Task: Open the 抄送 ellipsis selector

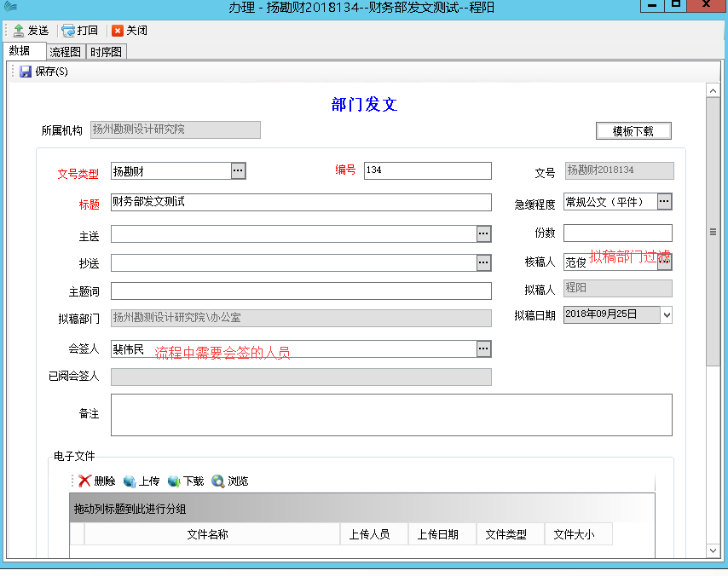Action: [483, 262]
